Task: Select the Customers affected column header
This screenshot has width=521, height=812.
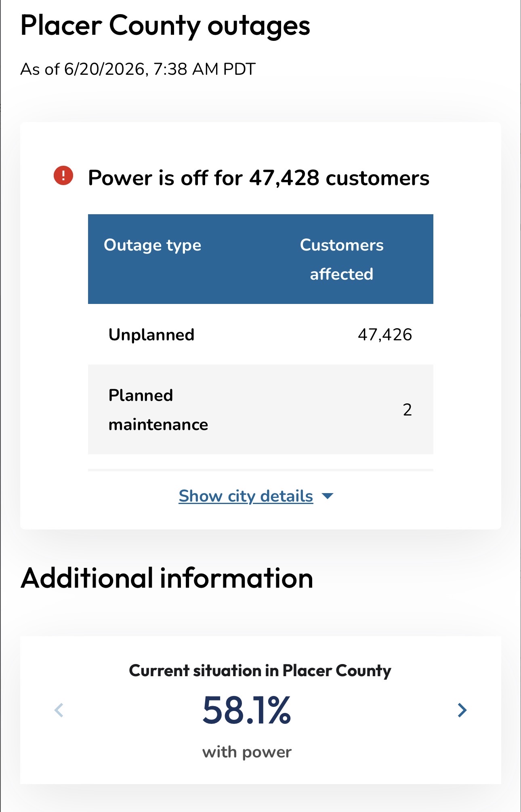Action: pyautogui.click(x=342, y=259)
